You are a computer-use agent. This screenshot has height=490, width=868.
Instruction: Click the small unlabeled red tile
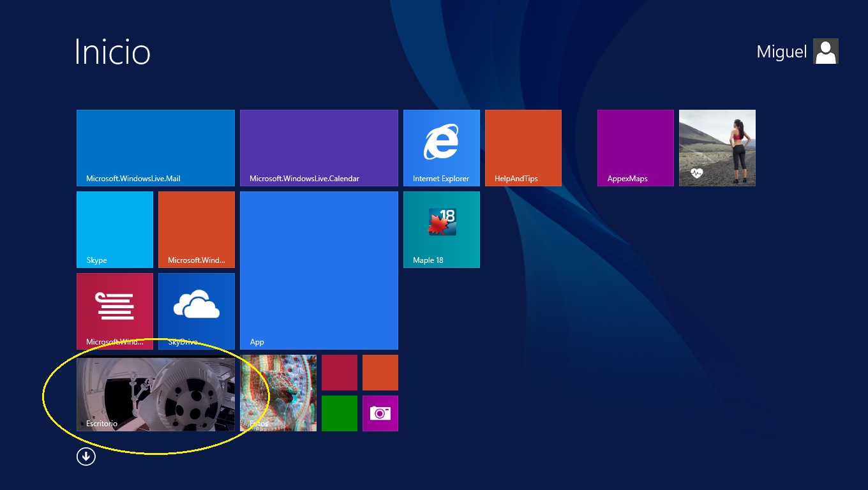pyautogui.click(x=339, y=372)
